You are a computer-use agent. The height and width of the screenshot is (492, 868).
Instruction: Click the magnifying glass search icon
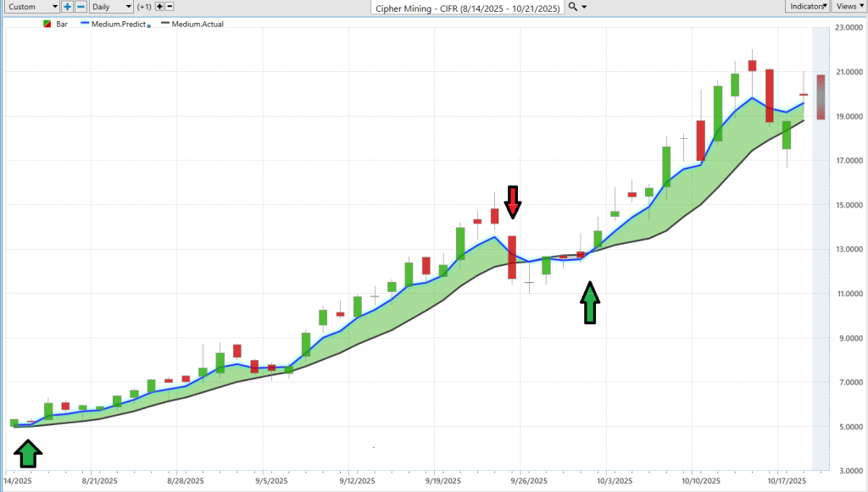pyautogui.click(x=573, y=7)
